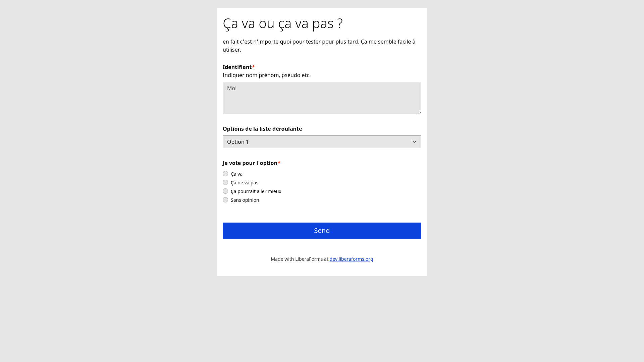Select the "Ça va" radio button
Image resolution: width=644 pixels, height=362 pixels.
(225, 174)
